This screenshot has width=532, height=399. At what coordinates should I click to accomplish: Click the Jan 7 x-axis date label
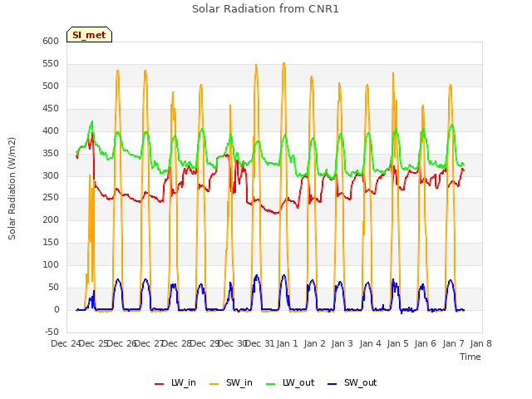[453, 343]
